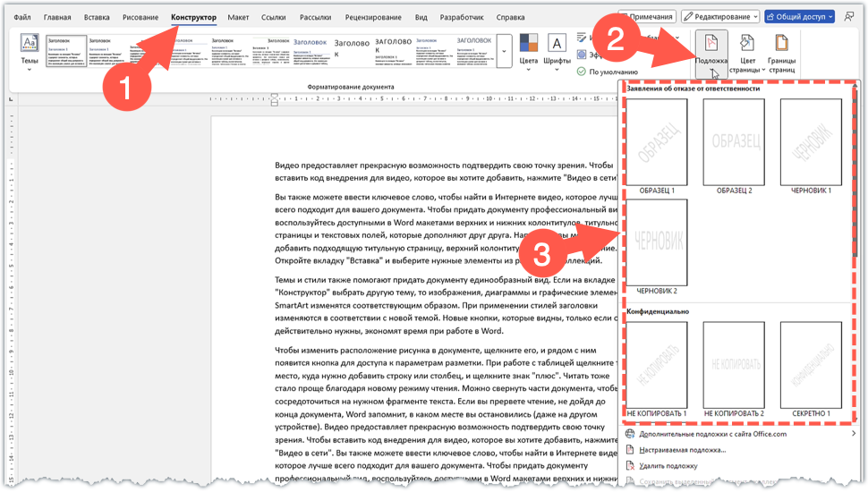
Task: Open the Рецензирование tab
Action: pos(373,17)
